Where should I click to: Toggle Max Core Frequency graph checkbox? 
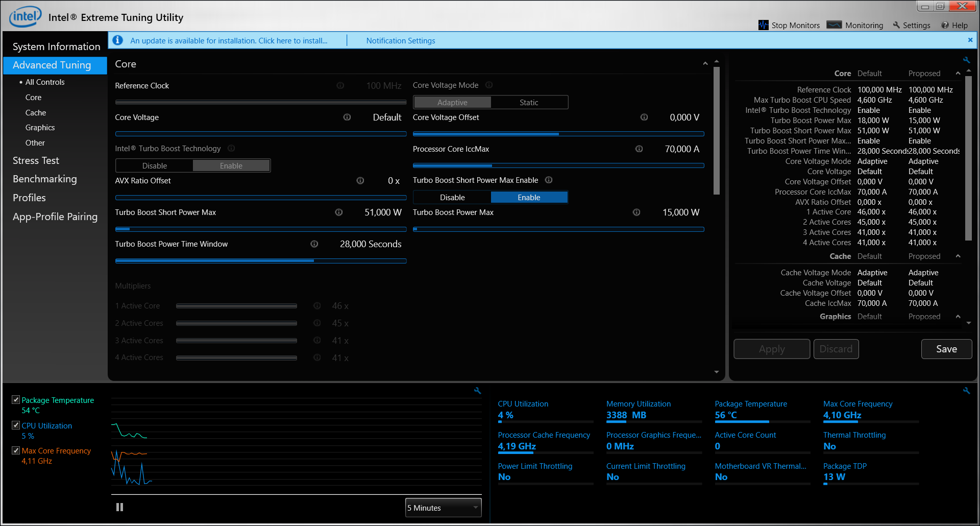click(x=16, y=450)
